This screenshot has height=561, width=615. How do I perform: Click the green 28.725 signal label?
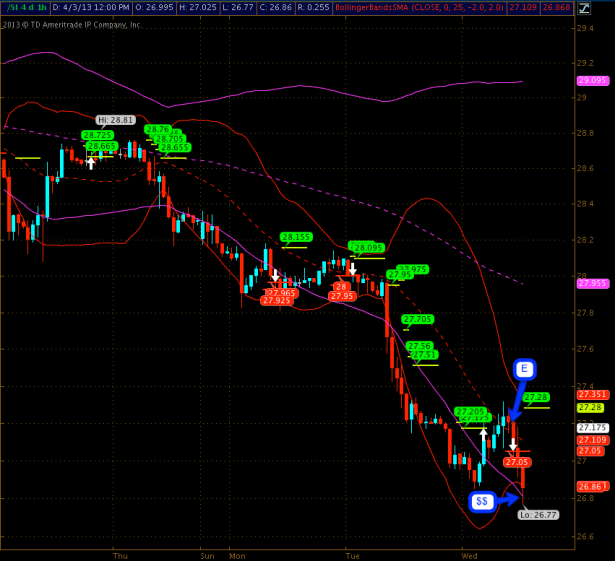pos(98,135)
